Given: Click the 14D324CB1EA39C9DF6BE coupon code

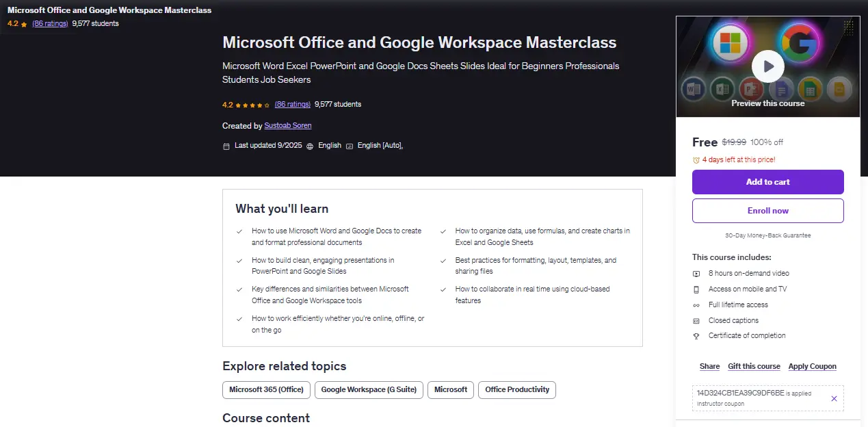Looking at the screenshot, I should pos(740,393).
